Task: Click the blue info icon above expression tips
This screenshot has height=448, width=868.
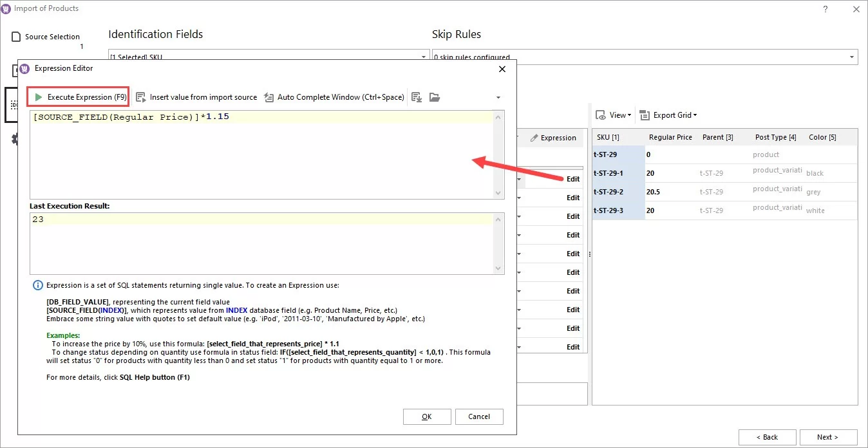Action: tap(37, 285)
